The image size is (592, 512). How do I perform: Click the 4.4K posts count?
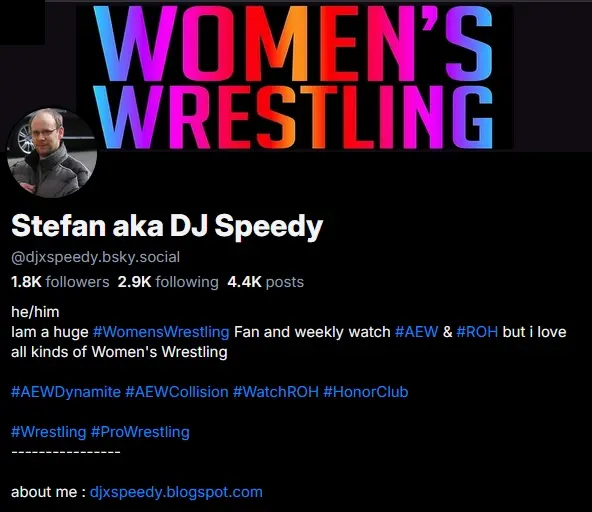(x=265, y=282)
